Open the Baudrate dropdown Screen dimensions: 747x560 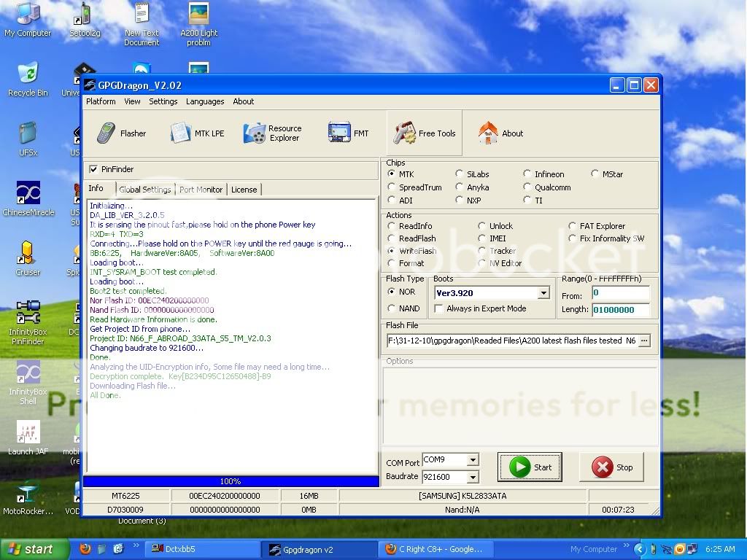[x=473, y=477]
